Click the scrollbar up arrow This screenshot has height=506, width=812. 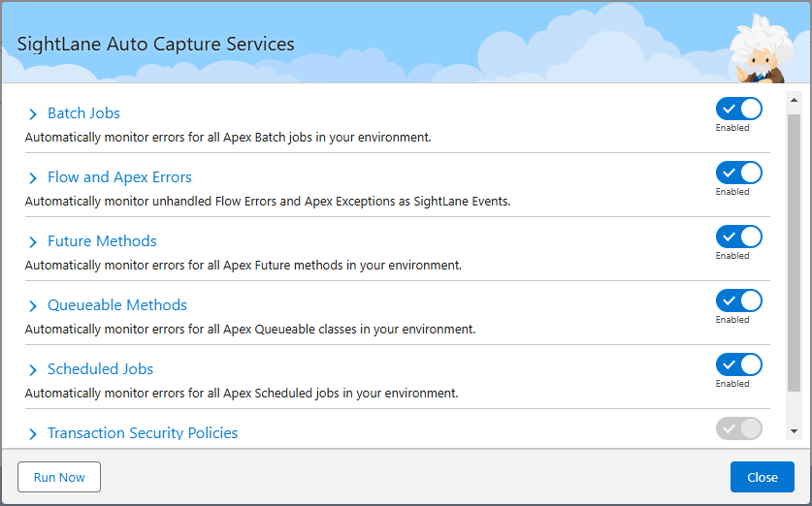794,100
